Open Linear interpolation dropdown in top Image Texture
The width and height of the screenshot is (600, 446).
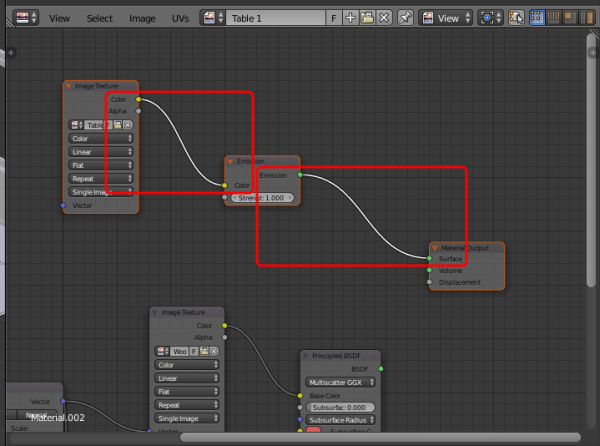[101, 152]
